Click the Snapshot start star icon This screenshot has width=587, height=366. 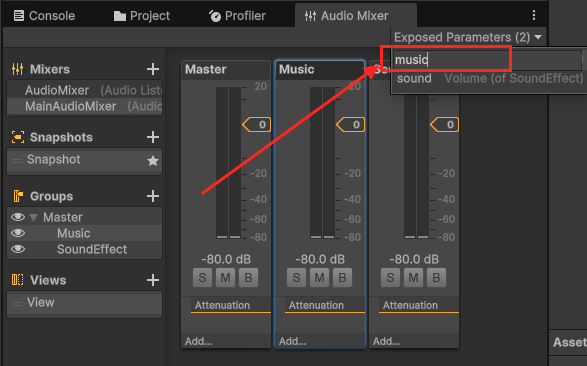(153, 161)
